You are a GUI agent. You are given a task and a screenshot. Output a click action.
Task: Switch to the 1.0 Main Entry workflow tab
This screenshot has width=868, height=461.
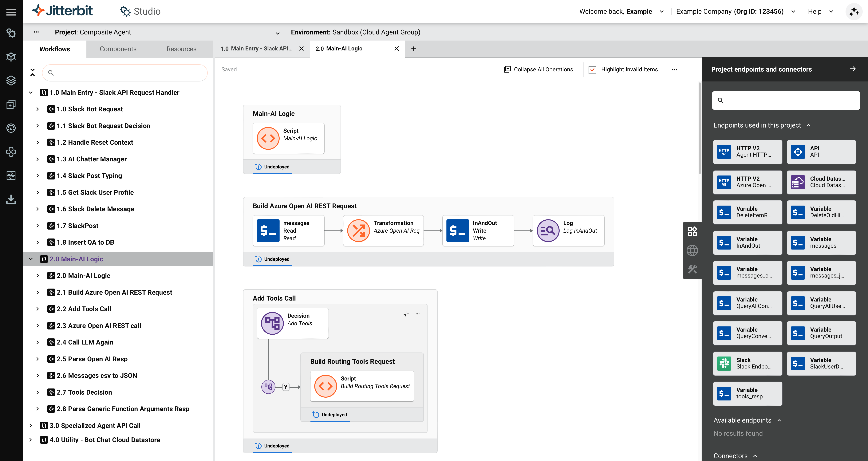click(256, 49)
